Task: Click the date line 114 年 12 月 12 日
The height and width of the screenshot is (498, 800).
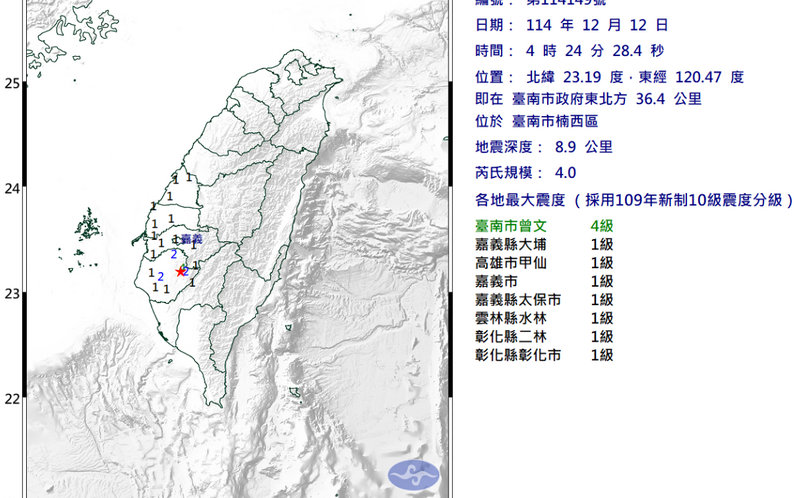Action: pos(571,25)
